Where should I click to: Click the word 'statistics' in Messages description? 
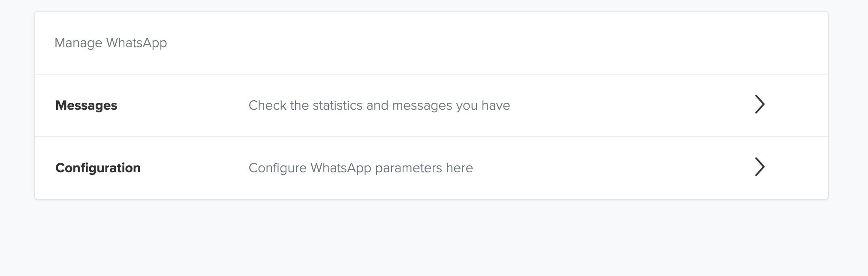[x=338, y=105]
